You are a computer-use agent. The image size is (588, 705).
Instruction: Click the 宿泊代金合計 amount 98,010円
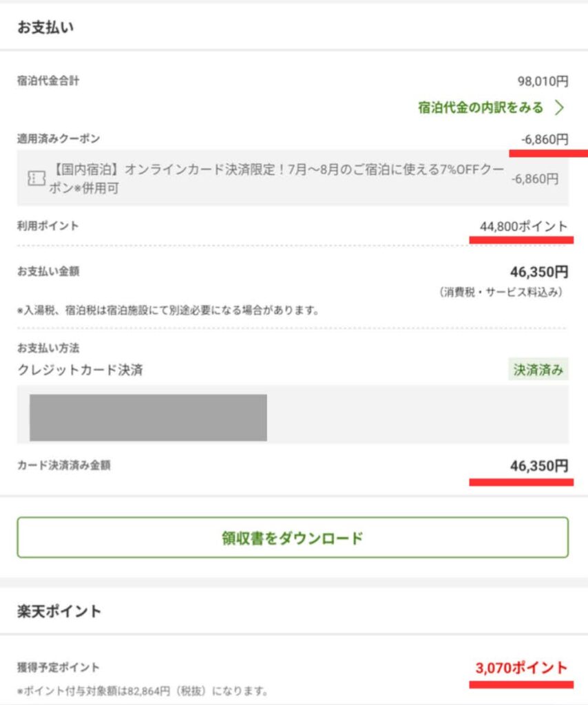[543, 81]
